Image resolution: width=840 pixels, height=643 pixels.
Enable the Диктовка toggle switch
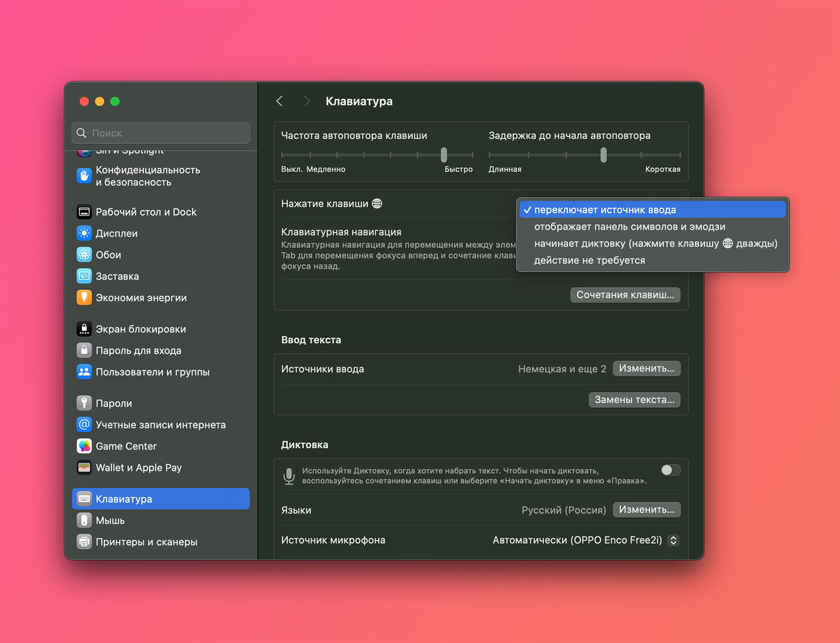tap(670, 470)
